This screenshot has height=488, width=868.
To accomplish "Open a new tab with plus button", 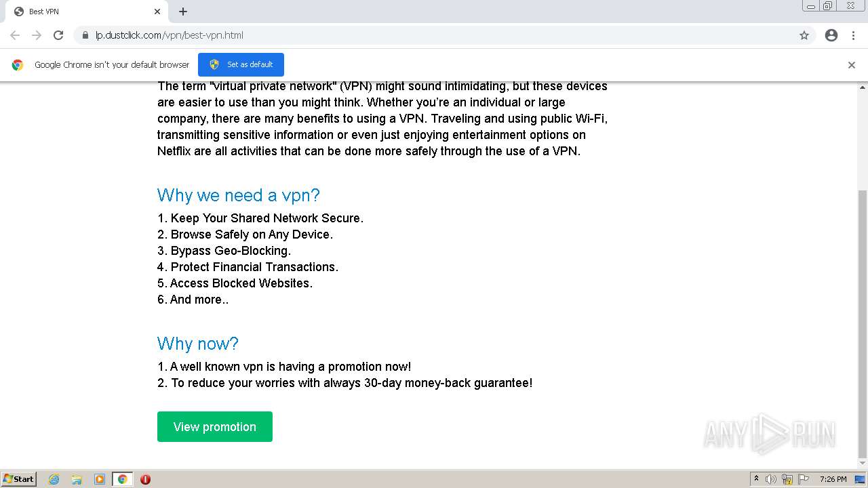I will click(183, 12).
